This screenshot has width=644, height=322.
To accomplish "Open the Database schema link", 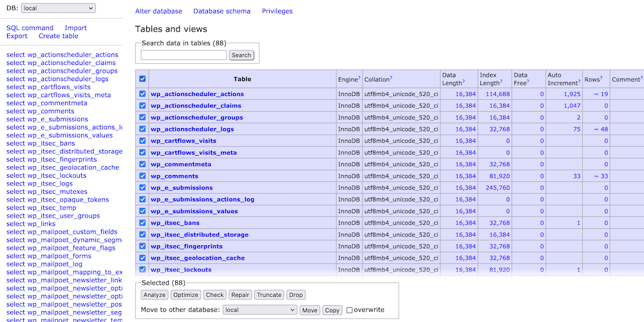I will point(222,11).
